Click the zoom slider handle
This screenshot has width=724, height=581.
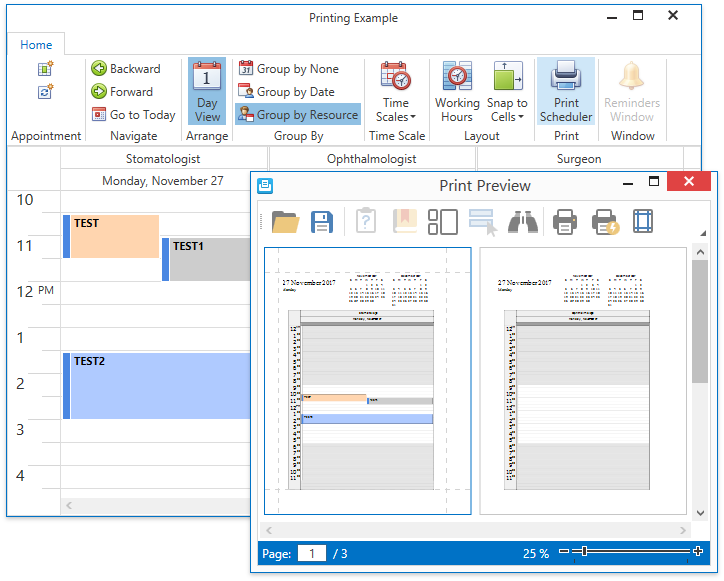pyautogui.click(x=585, y=551)
